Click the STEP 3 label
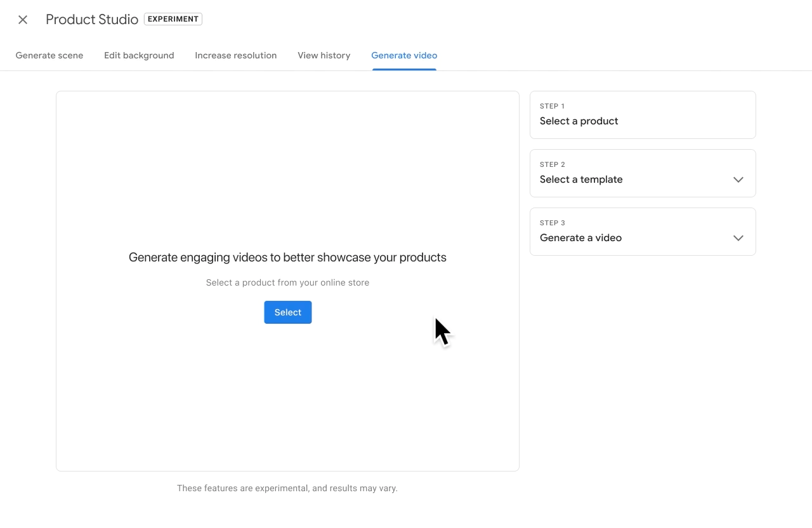Viewport: 812px width, 528px height. (553, 223)
